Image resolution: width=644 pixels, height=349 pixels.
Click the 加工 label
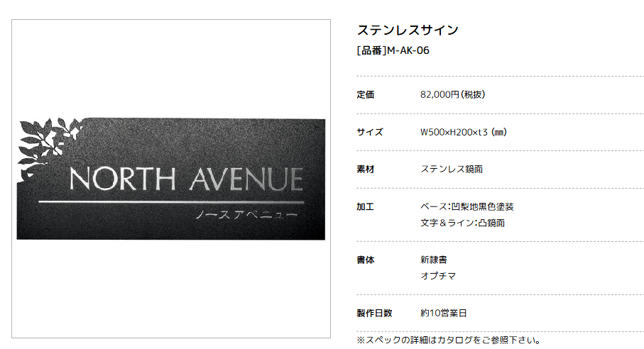[365, 207]
